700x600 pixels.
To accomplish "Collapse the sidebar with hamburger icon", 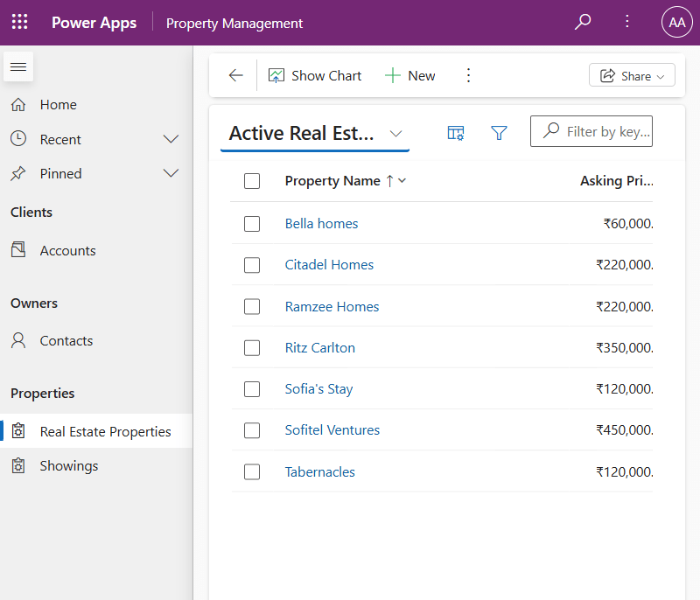I will coord(18,67).
